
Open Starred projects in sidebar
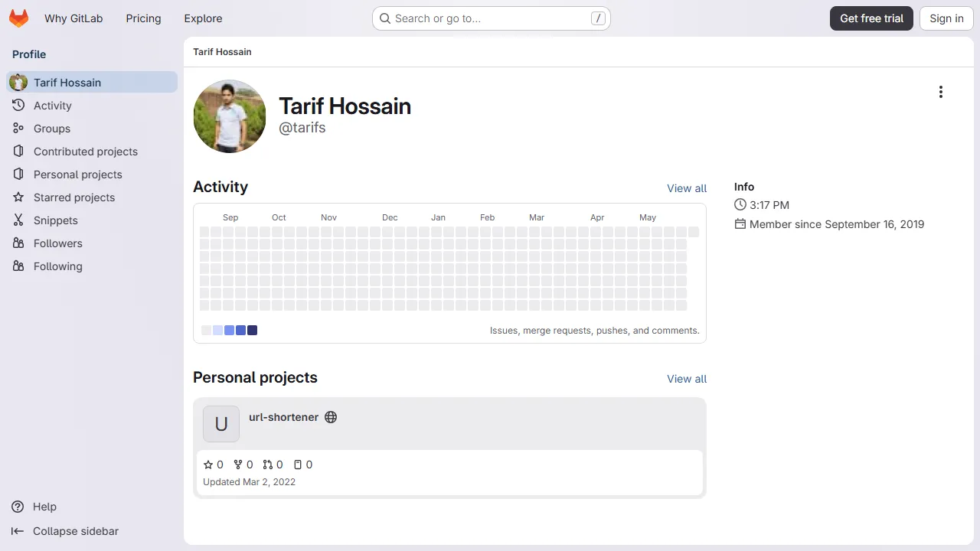click(92, 197)
